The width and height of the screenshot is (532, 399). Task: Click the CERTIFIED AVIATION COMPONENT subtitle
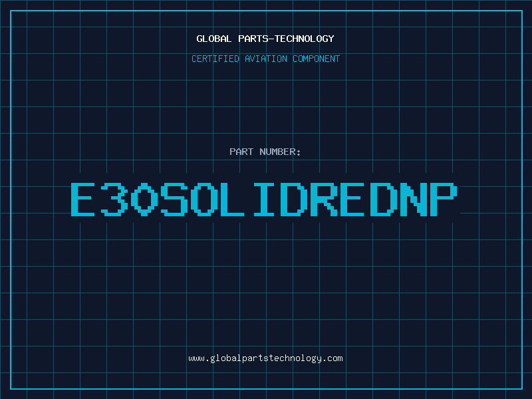click(x=265, y=59)
